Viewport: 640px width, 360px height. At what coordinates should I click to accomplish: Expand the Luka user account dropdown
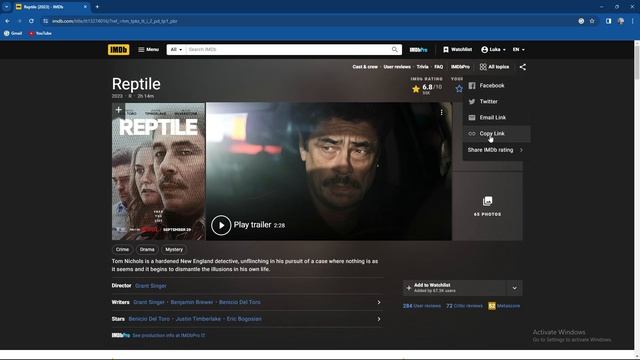coord(493,49)
